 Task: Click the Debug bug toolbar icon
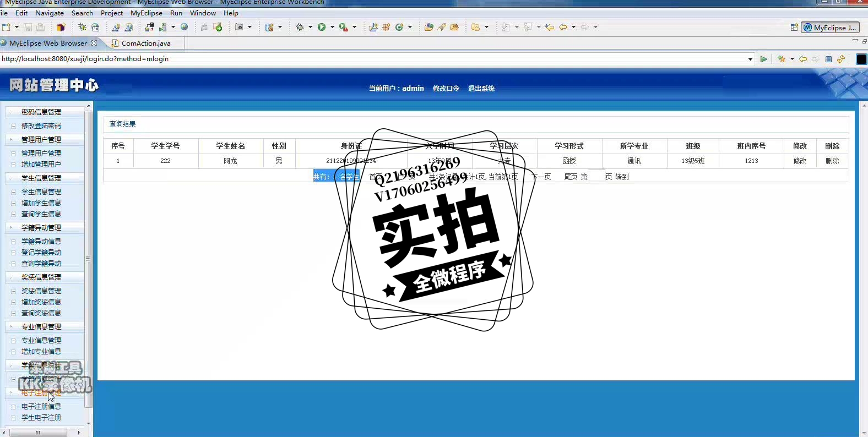click(x=300, y=27)
